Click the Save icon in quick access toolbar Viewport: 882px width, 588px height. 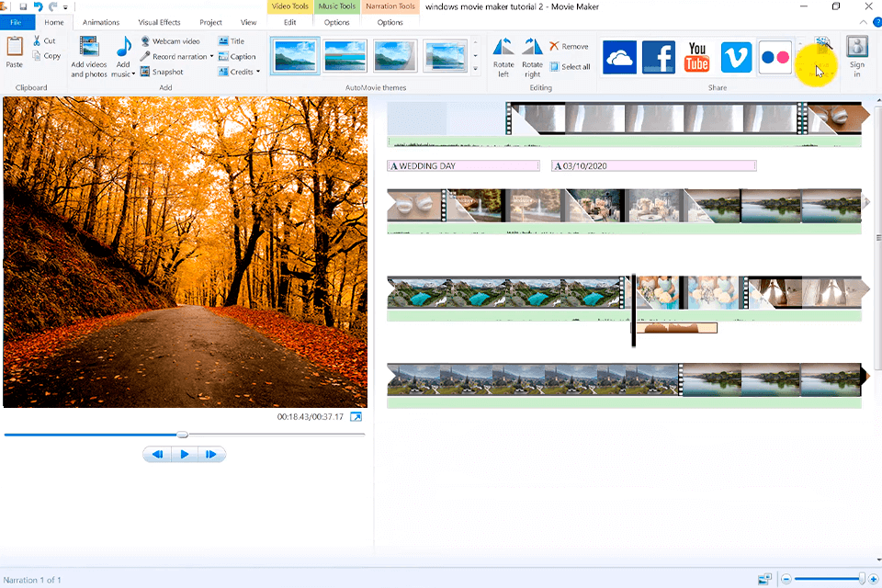pos(23,6)
